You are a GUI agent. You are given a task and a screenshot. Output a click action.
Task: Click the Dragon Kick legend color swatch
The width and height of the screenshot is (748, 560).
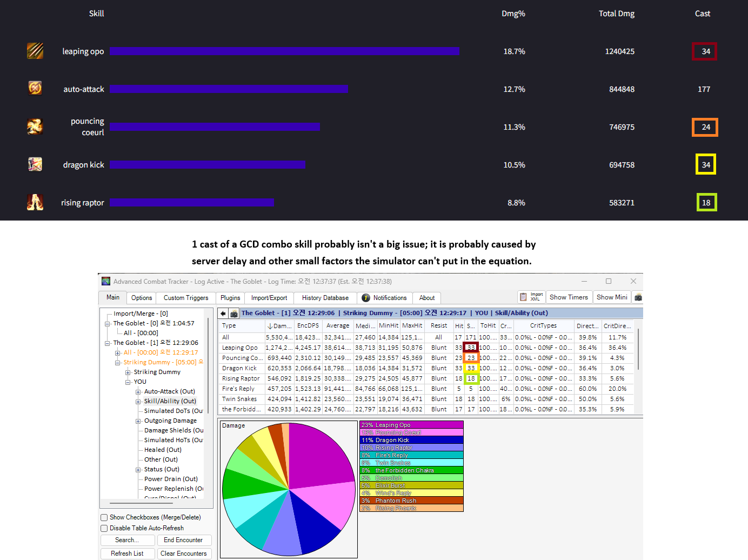tap(412, 440)
